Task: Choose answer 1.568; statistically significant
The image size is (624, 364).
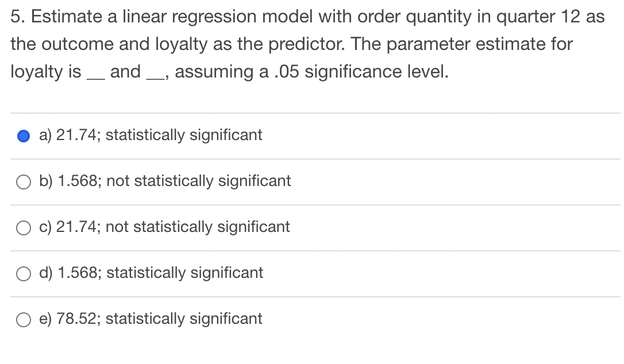Action: (150, 273)
